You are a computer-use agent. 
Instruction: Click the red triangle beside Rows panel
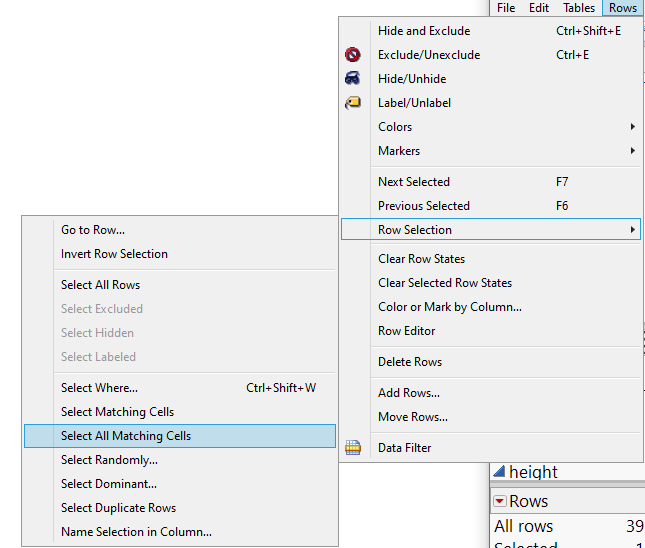tap(498, 501)
